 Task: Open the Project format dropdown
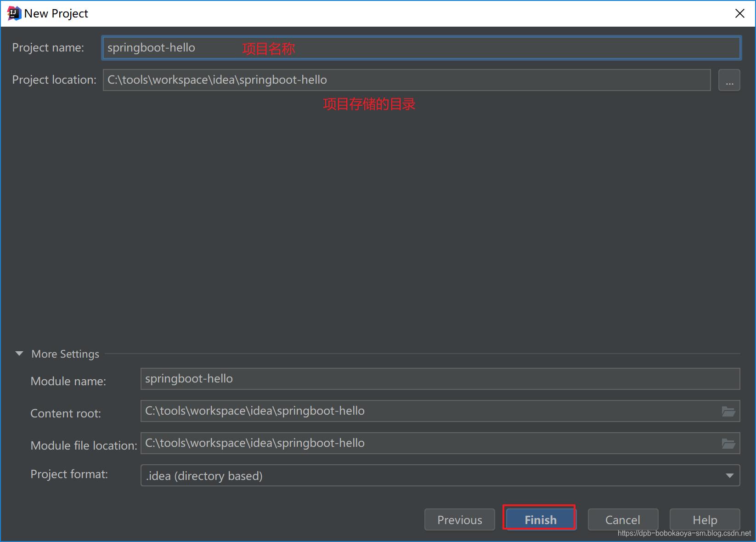pos(440,475)
